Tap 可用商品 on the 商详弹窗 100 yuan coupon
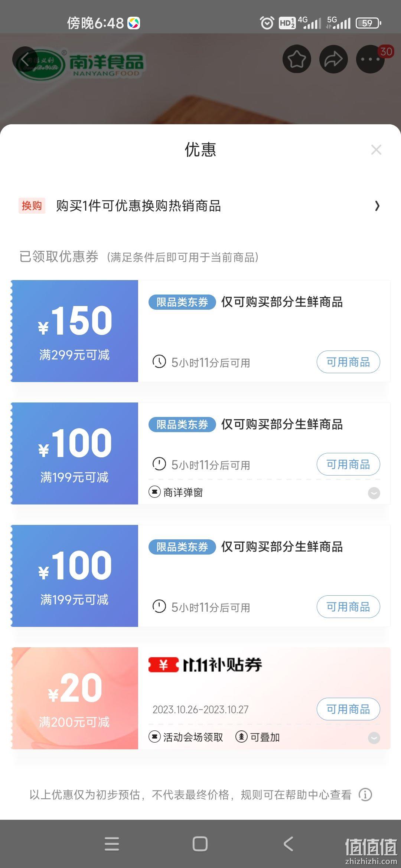The width and height of the screenshot is (401, 868). pyautogui.click(x=348, y=464)
